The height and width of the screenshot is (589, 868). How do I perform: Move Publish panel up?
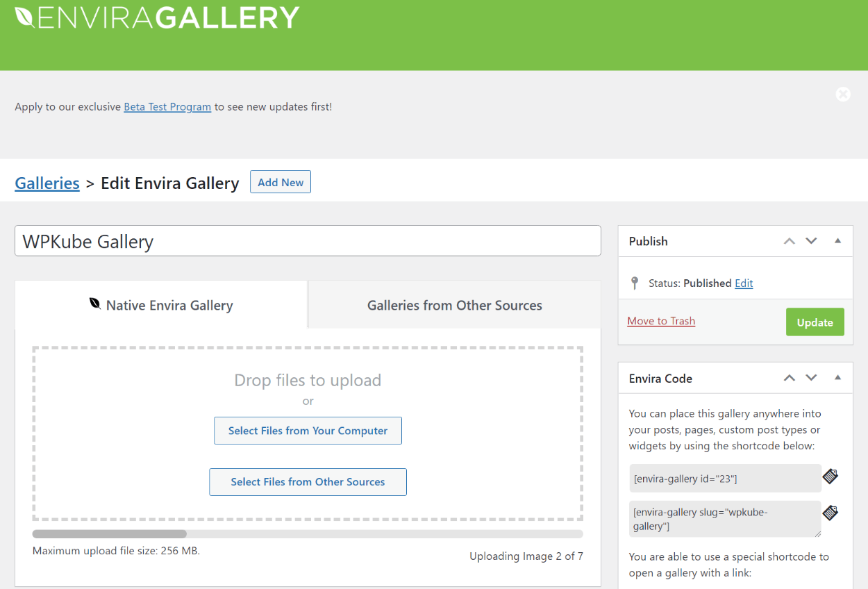[789, 241]
